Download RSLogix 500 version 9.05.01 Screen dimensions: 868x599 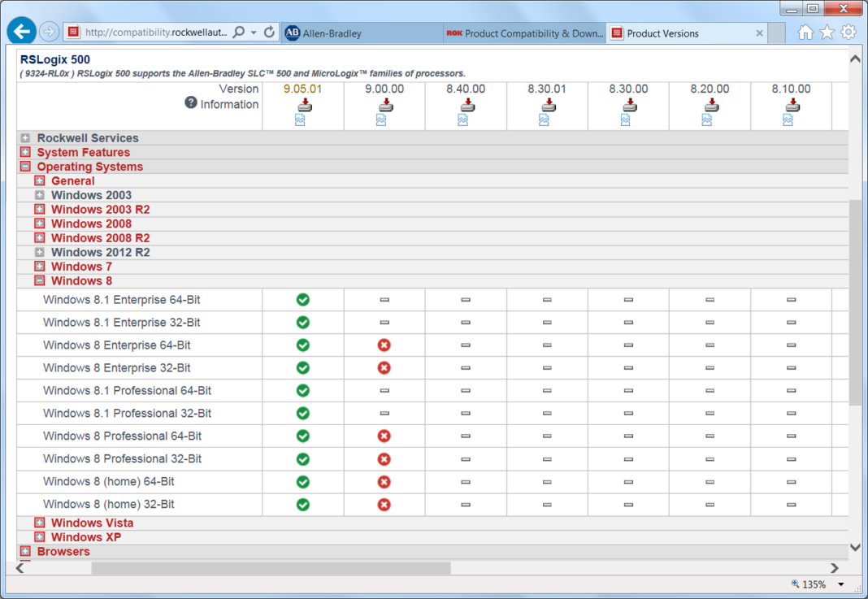tap(302, 104)
